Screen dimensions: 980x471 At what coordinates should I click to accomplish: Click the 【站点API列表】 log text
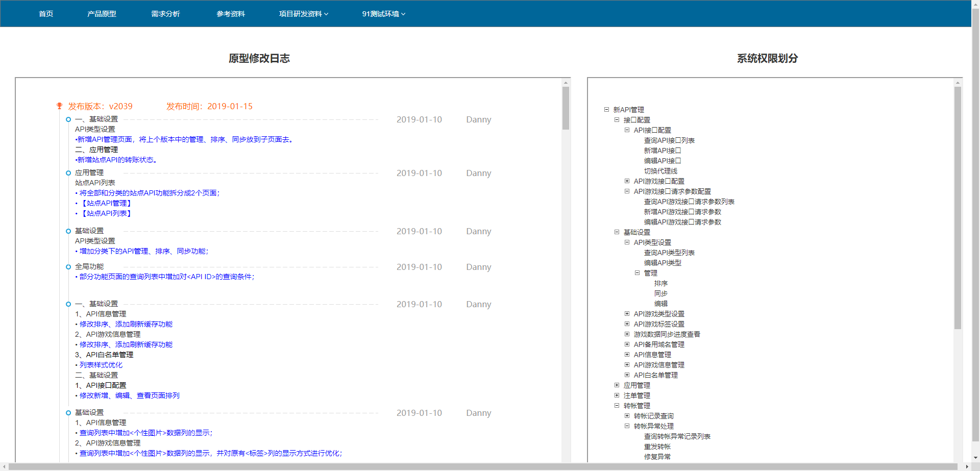(106, 213)
